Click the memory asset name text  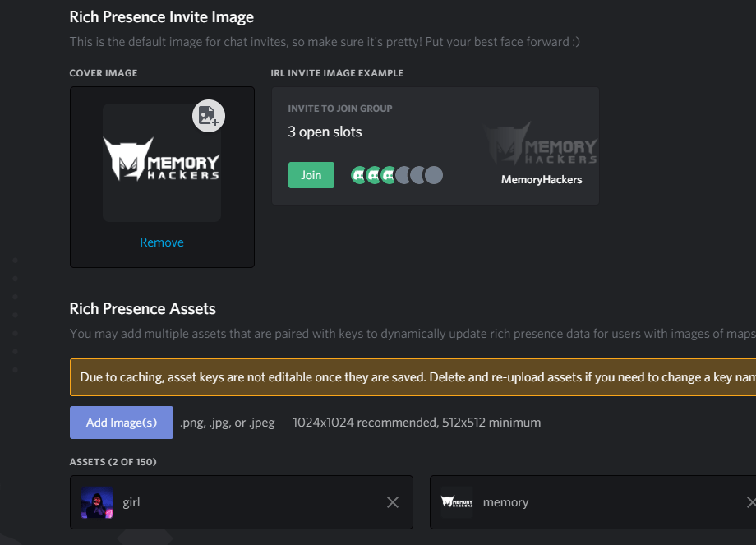pyautogui.click(x=505, y=502)
